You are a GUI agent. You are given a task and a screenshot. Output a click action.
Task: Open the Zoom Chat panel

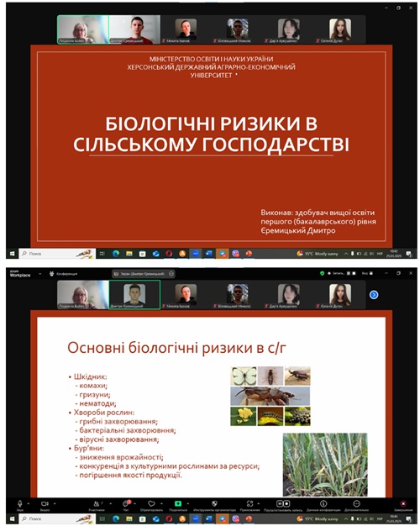[x=126, y=503]
